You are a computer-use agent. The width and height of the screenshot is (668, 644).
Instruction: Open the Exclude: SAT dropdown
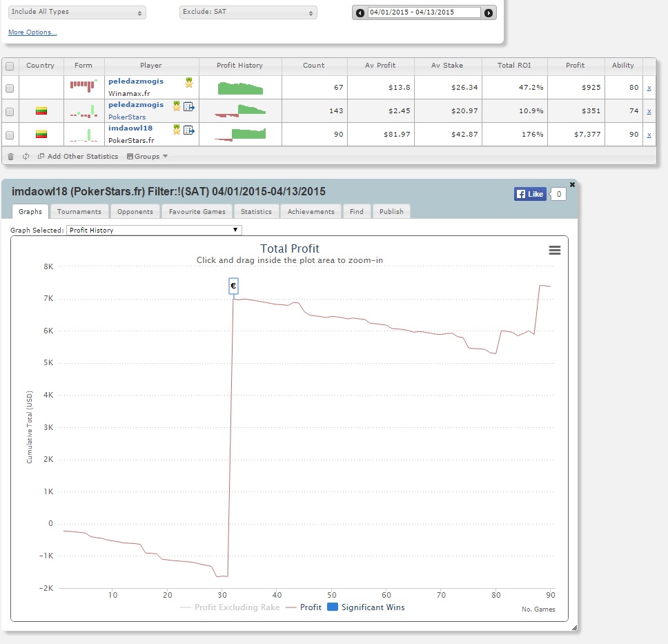coord(248,12)
